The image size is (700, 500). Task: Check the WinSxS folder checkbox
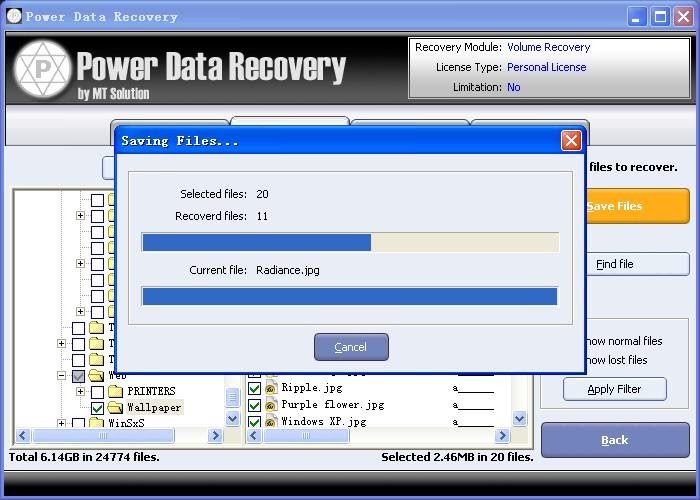click(x=79, y=423)
